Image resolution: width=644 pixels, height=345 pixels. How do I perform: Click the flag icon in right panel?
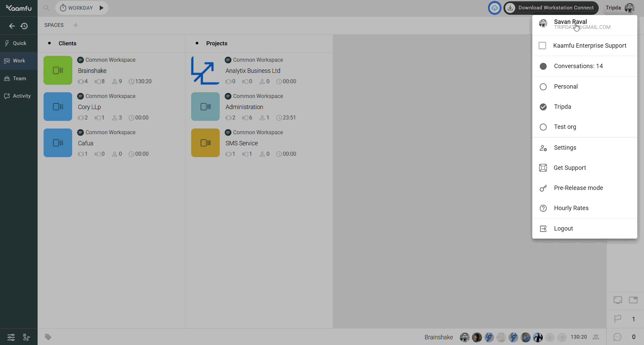(618, 319)
